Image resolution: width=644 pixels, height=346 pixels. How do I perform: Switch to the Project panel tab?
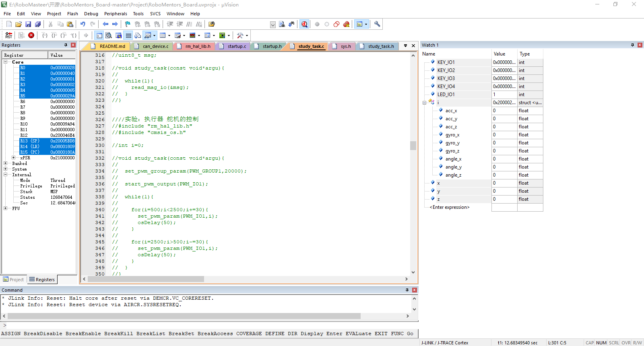point(14,280)
